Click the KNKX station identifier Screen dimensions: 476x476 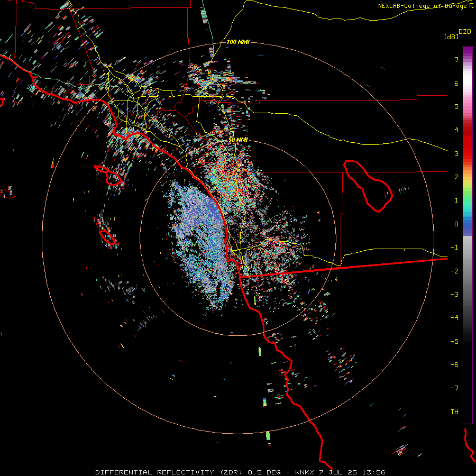[x=306, y=472]
